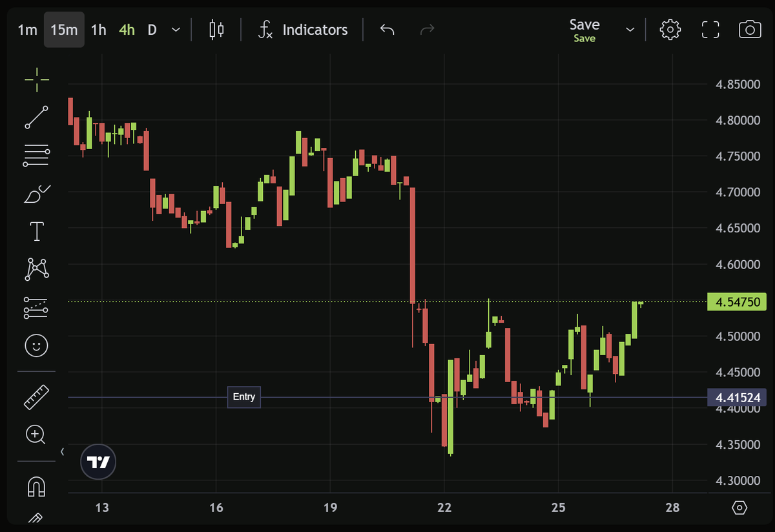Save the chart layout
Viewport: 775px width, 532px height.
point(584,30)
